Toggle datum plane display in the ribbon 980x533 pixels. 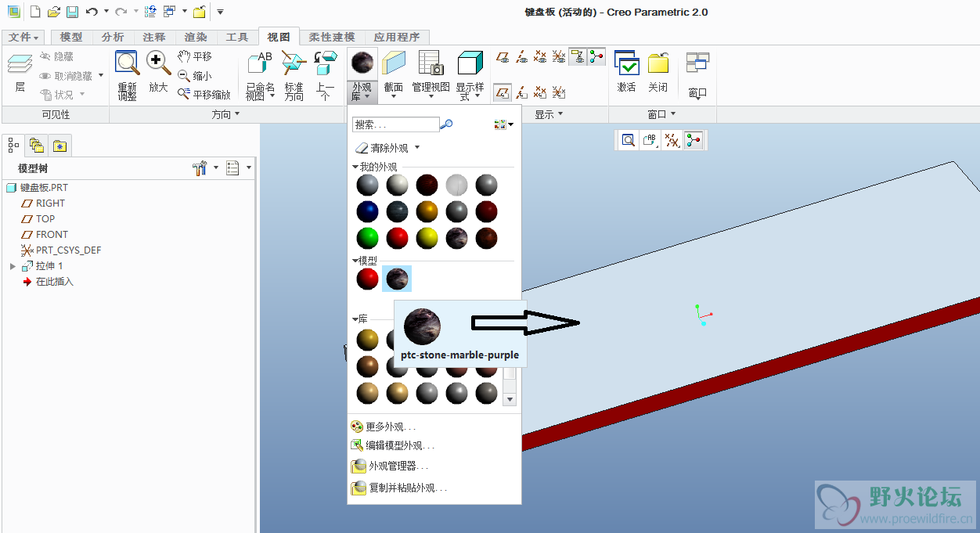(503, 56)
